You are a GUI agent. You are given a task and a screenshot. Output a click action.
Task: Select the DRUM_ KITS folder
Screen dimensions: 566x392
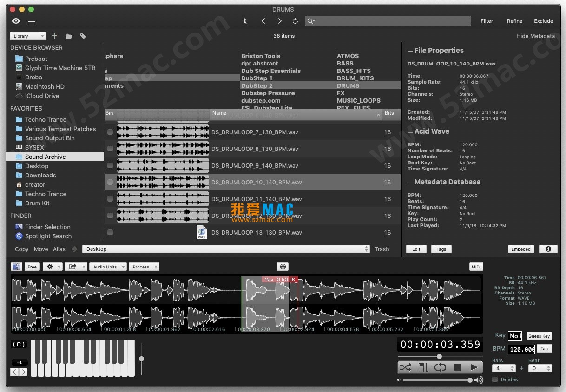pos(355,78)
